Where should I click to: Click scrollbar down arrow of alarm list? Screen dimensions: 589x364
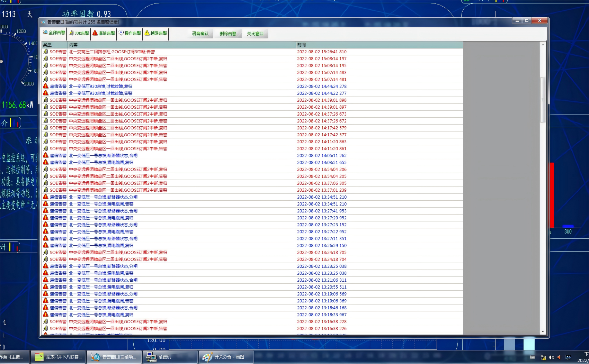point(543,331)
